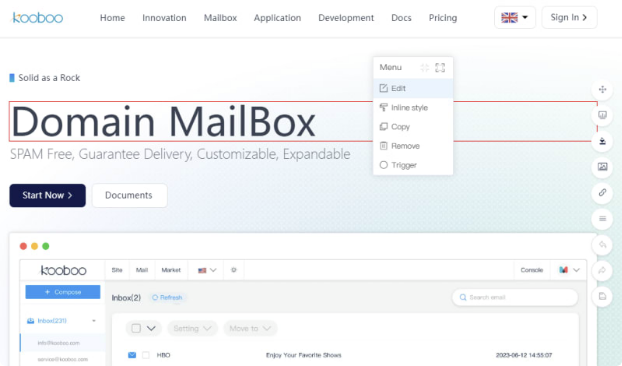The height and width of the screenshot is (366, 622).
Task: Click the hamburger lines icon in side toolbar
Action: click(x=602, y=218)
